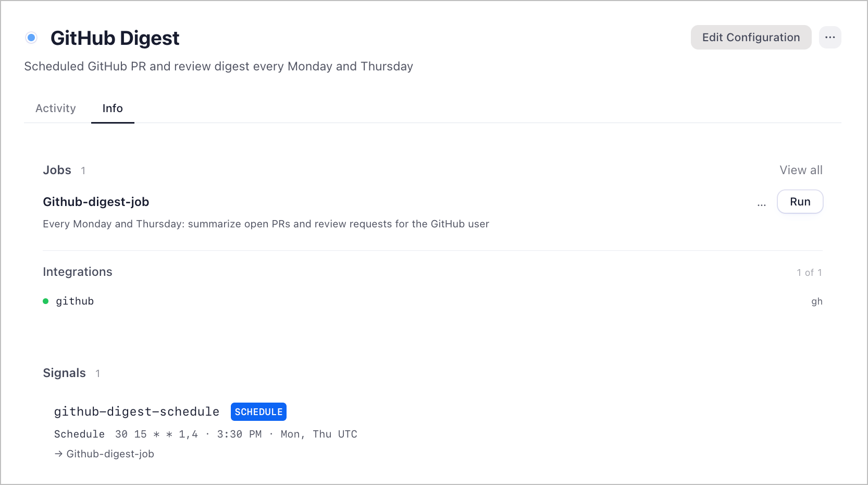Run the Github-digest-job
Viewport: 868px width, 485px height.
(x=800, y=202)
